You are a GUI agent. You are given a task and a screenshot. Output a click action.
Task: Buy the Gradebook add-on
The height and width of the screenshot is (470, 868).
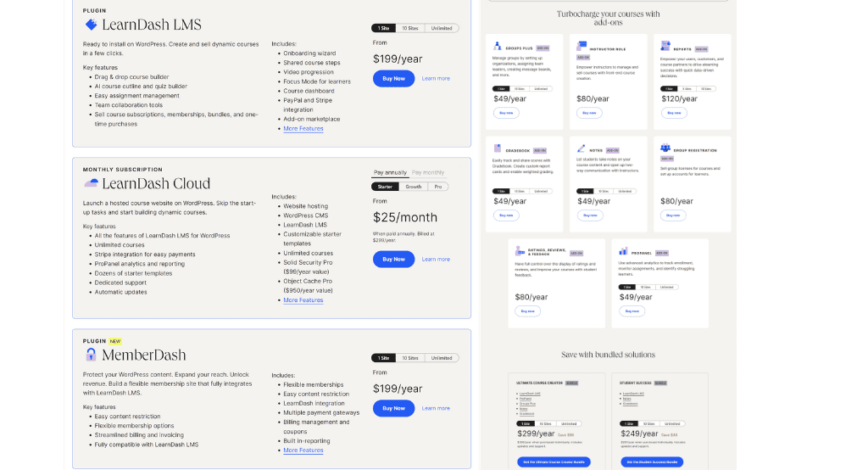(506, 215)
